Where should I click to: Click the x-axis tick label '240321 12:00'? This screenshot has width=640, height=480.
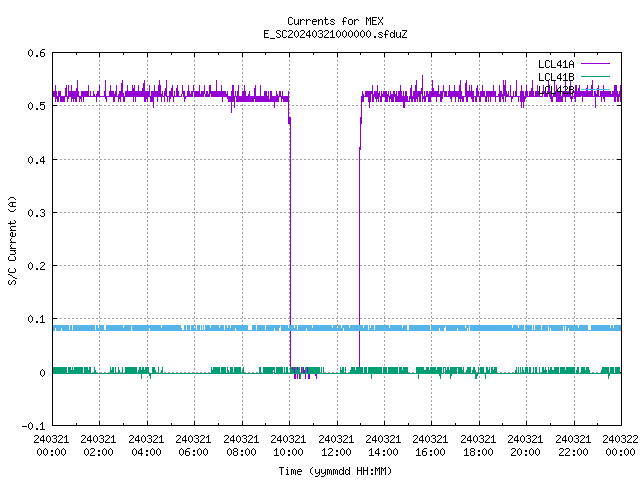pos(336,446)
